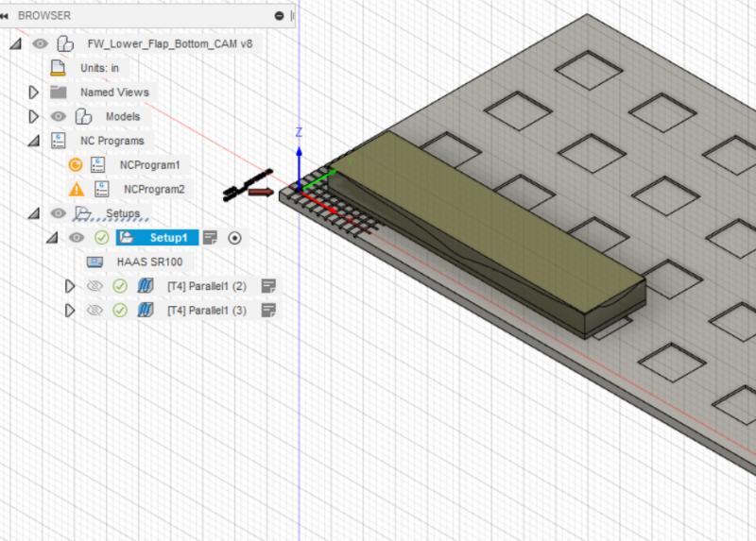
Task: Click the blue Z axis arrow
Action: [x=299, y=149]
